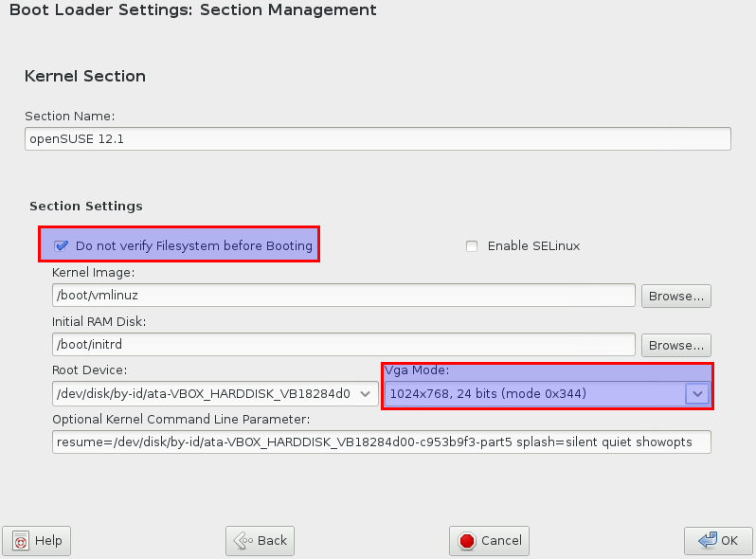This screenshot has height=559, width=756.
Task: Go to previous step via Back label
Action: click(x=272, y=541)
